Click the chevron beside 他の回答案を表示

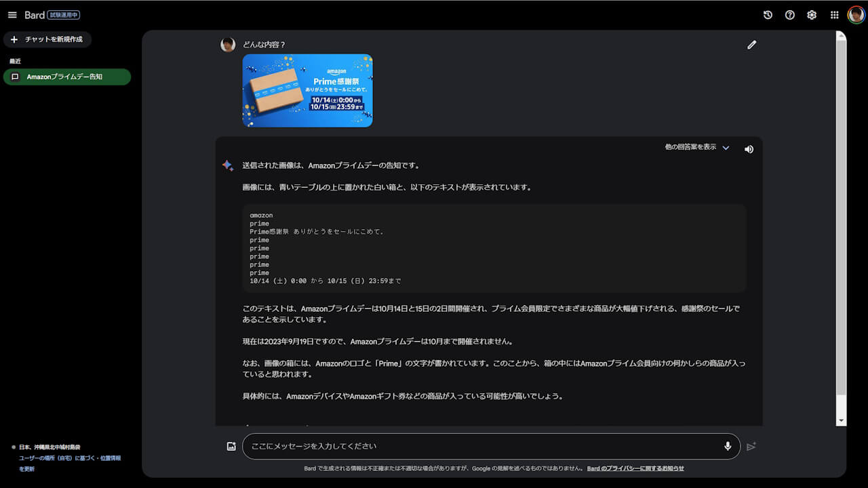pos(726,148)
